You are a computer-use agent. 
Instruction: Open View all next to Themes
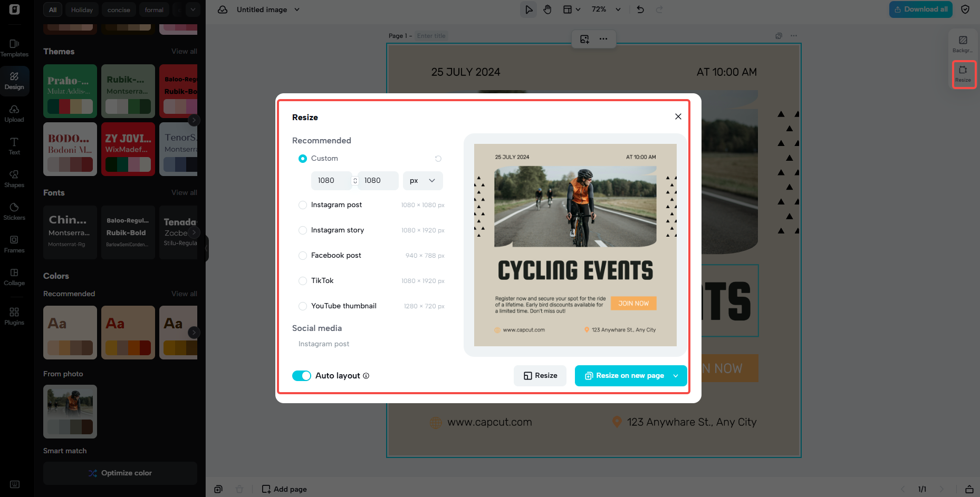[x=184, y=52]
